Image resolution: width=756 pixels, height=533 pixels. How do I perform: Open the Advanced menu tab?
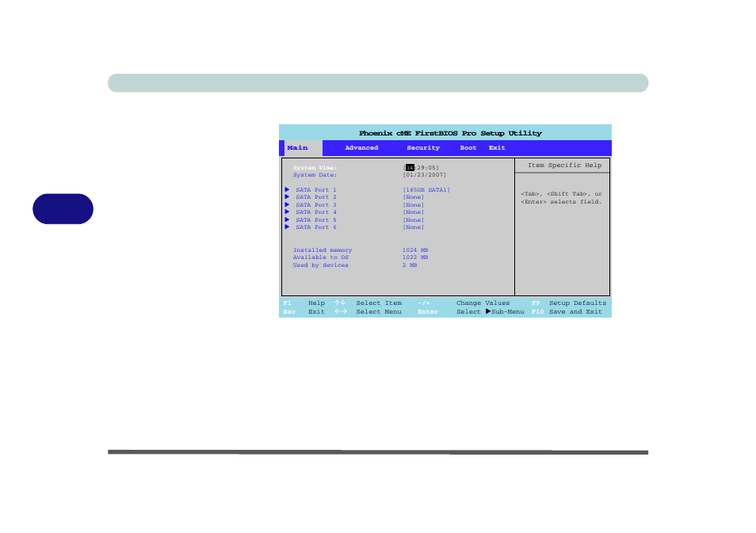pyautogui.click(x=361, y=148)
